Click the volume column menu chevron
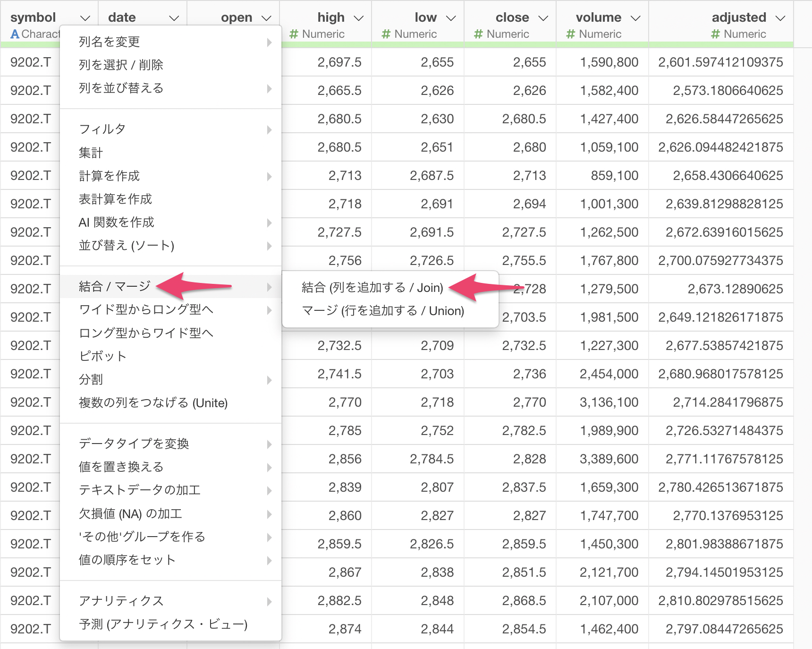812x649 pixels. point(636,18)
